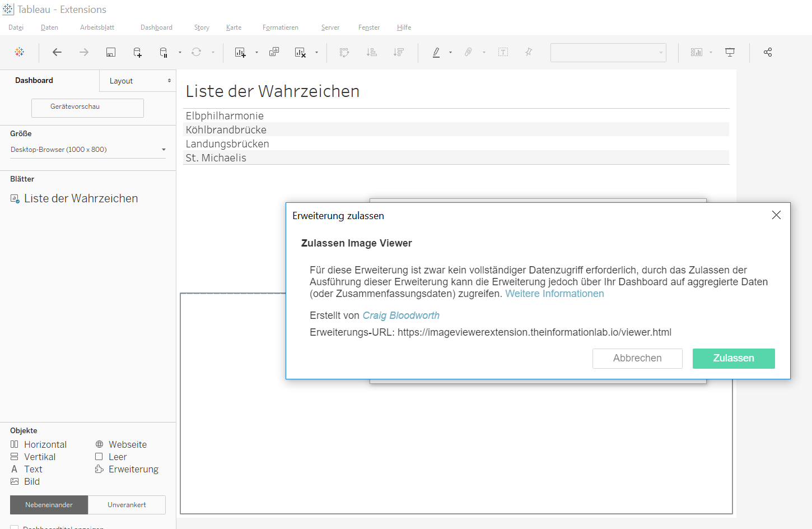Open the Größe Desktop-Browser size dropdown
Screen dimensions: 812x529
(x=88, y=150)
